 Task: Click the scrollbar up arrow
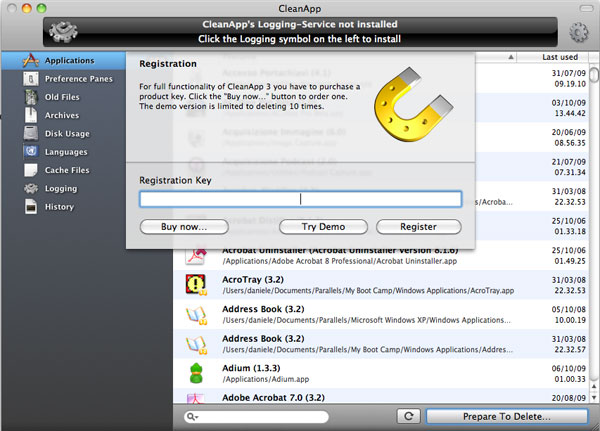pyautogui.click(x=594, y=387)
